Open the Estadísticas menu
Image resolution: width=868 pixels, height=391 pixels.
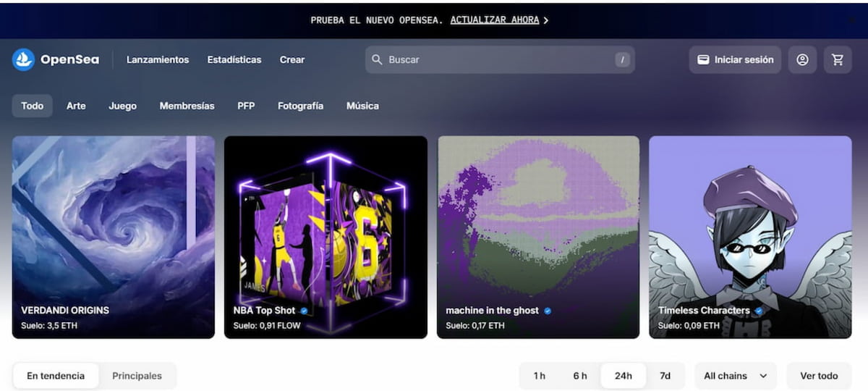coord(234,60)
